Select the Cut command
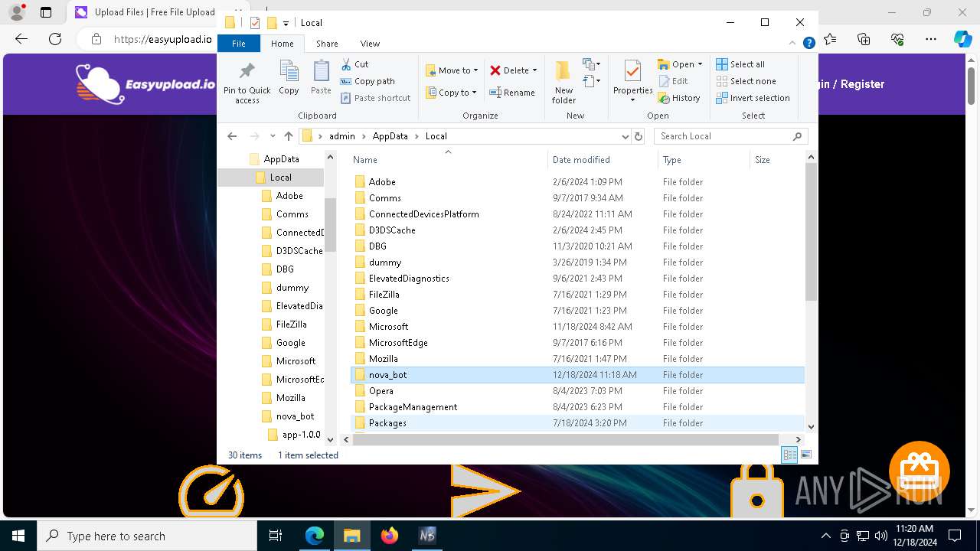This screenshot has height=551, width=980. pos(354,64)
